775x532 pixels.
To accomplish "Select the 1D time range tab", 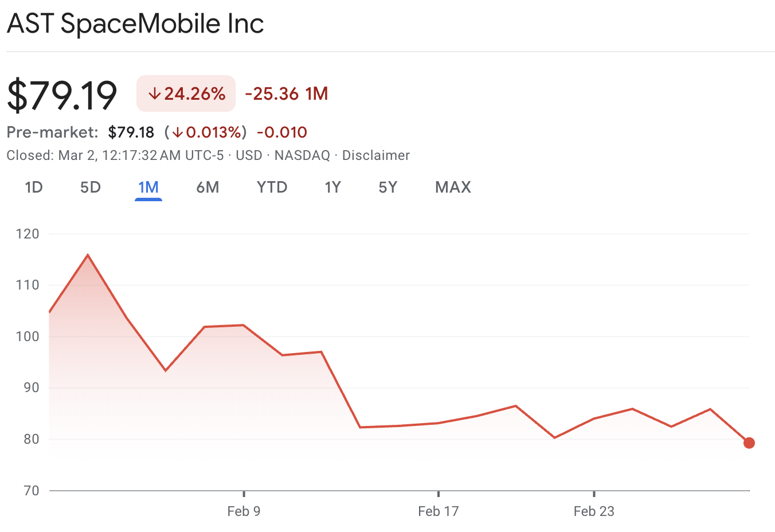I will (x=34, y=187).
